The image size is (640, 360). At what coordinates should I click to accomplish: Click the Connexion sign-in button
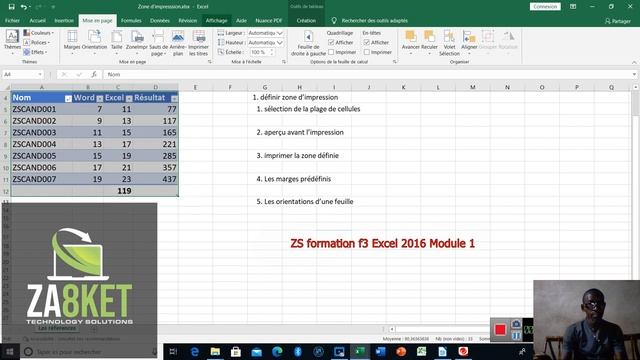tap(545, 7)
